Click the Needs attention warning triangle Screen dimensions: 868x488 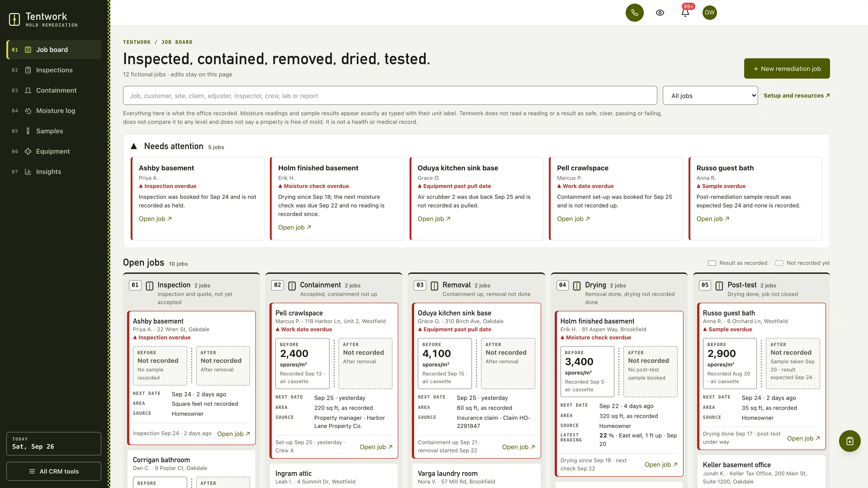coord(134,146)
